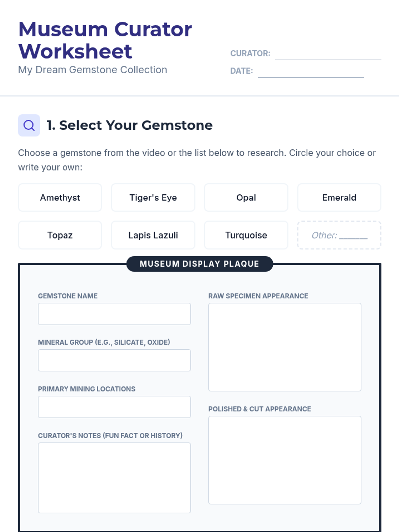Image resolution: width=399 pixels, height=532 pixels.
Task: Click inside the Curator's Notes box
Action: 114,477
